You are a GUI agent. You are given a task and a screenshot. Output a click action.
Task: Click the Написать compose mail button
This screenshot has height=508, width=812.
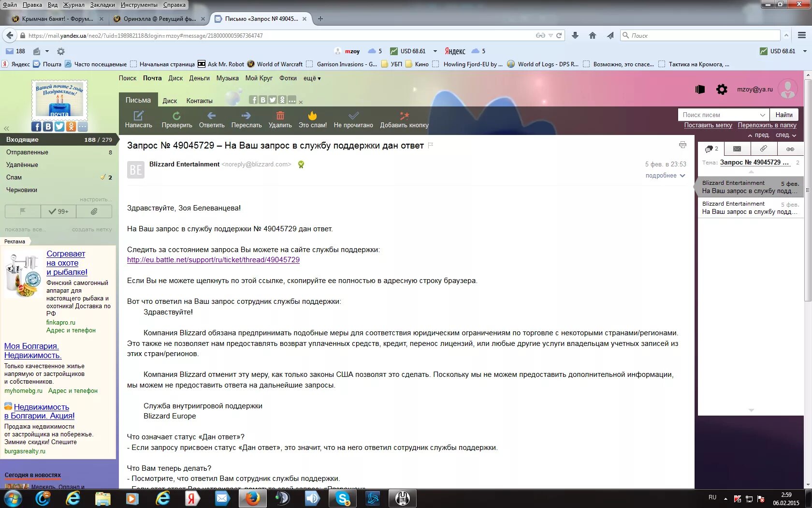click(x=139, y=120)
